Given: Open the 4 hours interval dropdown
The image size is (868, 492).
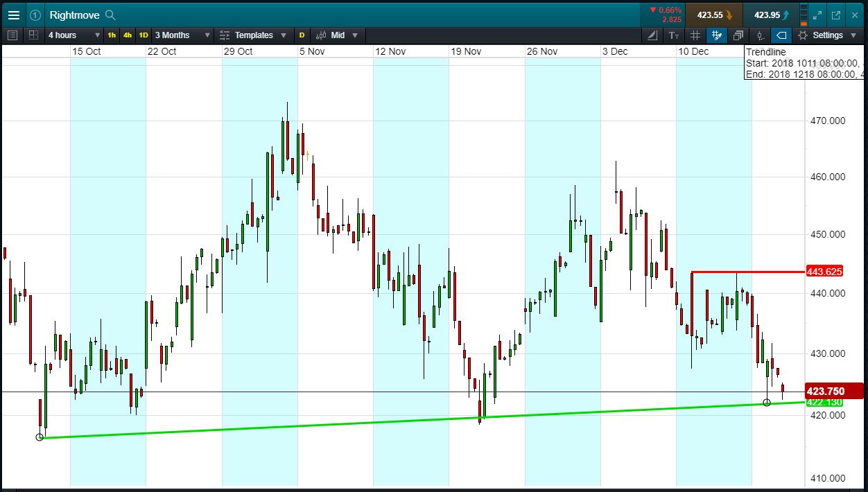Looking at the screenshot, I should tap(73, 35).
